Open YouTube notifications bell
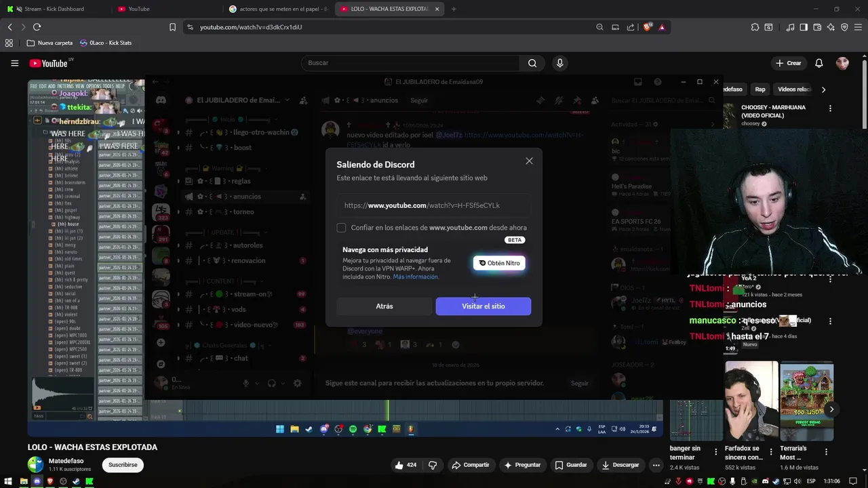The image size is (868, 488). [x=819, y=63]
